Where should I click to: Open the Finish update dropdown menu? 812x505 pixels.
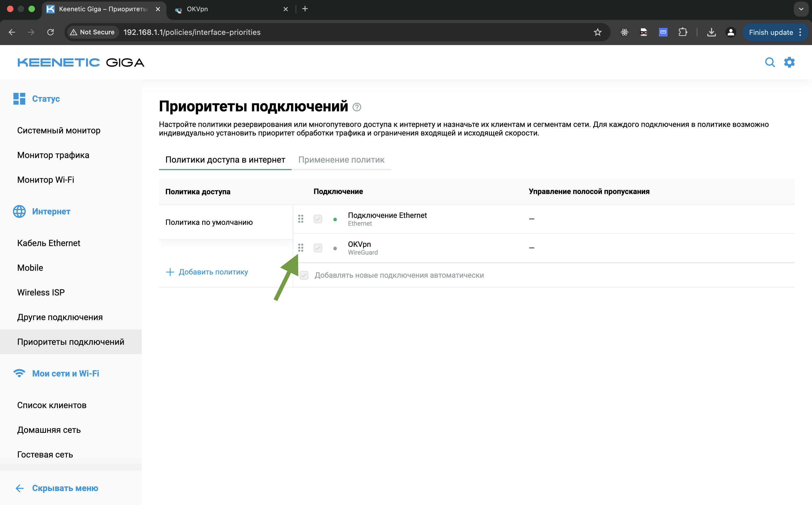(800, 32)
